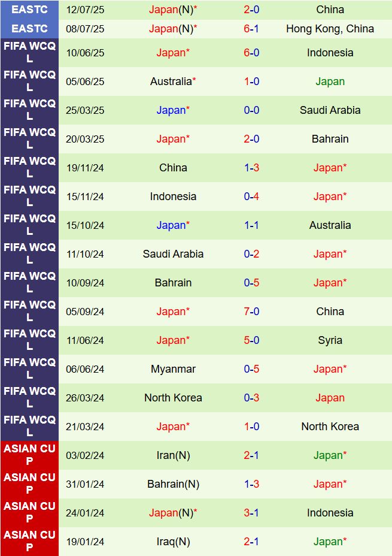Viewport: 392px width, 556px height.
Task: Open the Hong Kong, China team link
Action: tap(330, 29)
